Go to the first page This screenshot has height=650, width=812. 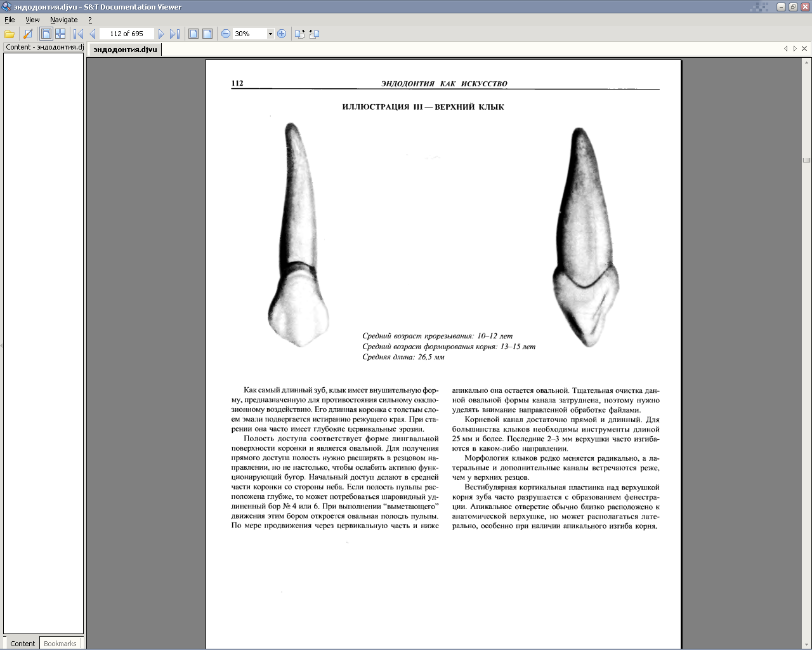79,34
